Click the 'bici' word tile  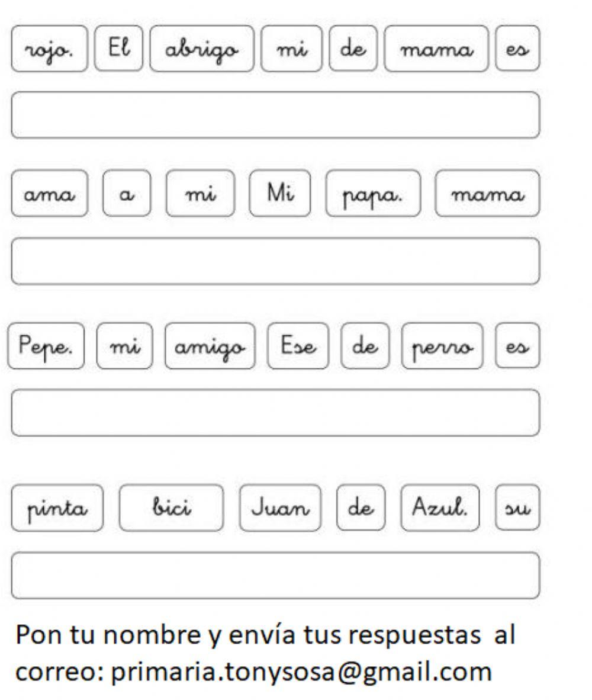pos(172,508)
